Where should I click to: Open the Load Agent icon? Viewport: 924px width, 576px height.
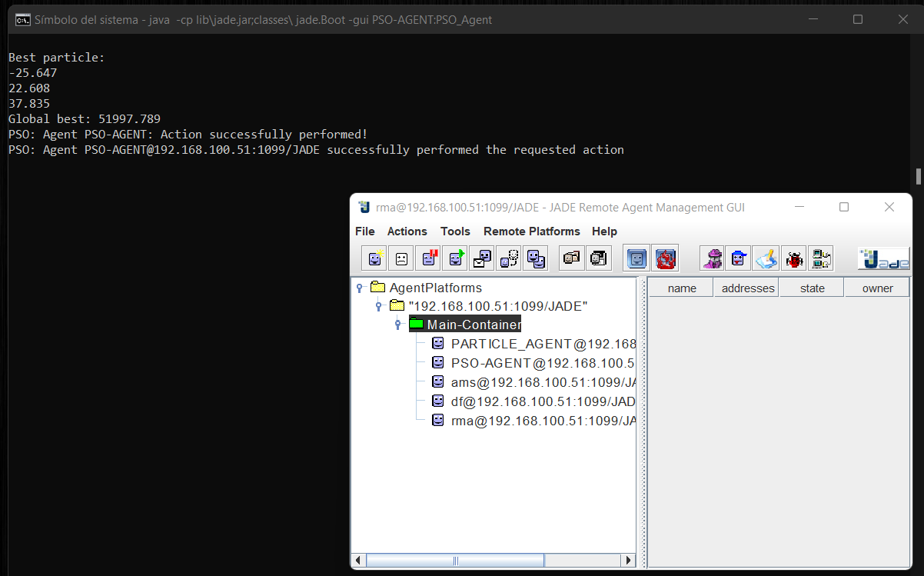click(571, 258)
